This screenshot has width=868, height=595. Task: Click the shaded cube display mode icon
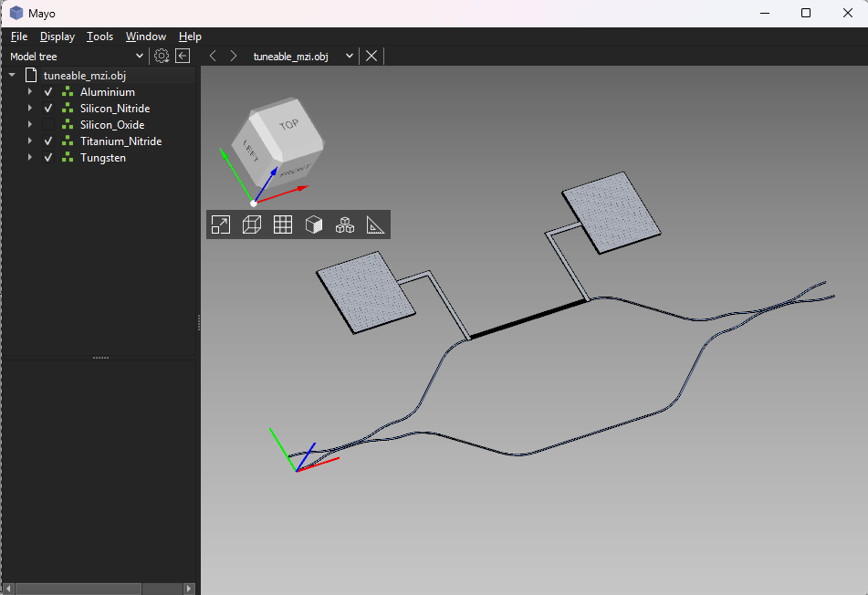click(313, 224)
